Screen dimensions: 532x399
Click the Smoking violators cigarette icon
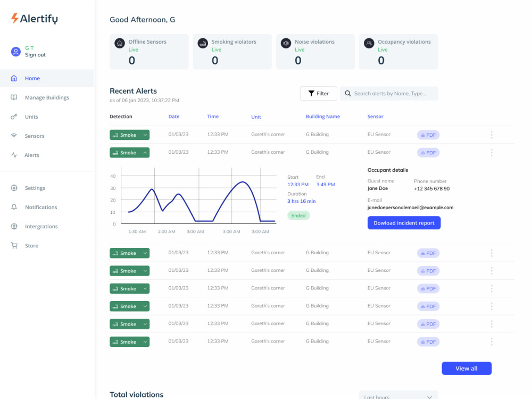(203, 44)
